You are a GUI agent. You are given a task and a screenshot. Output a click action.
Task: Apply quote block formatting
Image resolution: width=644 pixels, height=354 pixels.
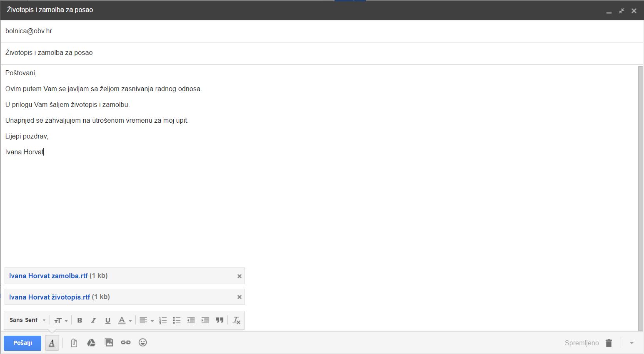220,320
